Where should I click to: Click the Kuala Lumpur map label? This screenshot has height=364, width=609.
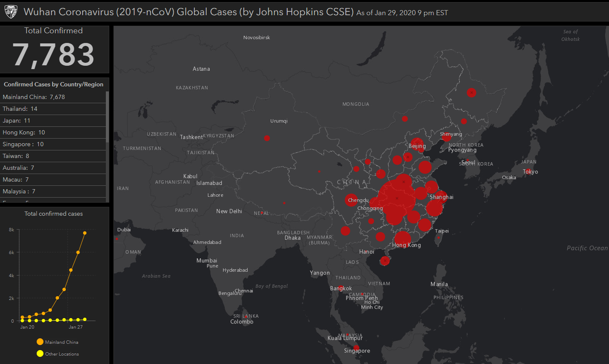pyautogui.click(x=345, y=338)
